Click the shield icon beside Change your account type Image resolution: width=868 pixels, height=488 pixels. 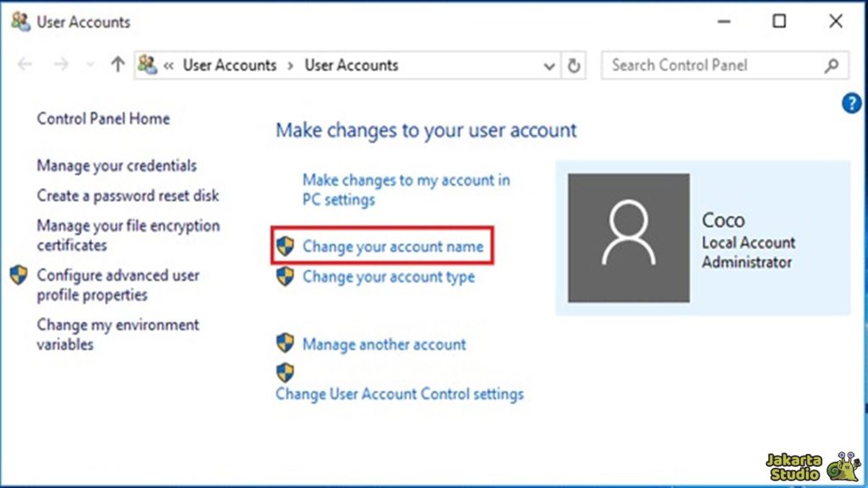click(x=286, y=277)
